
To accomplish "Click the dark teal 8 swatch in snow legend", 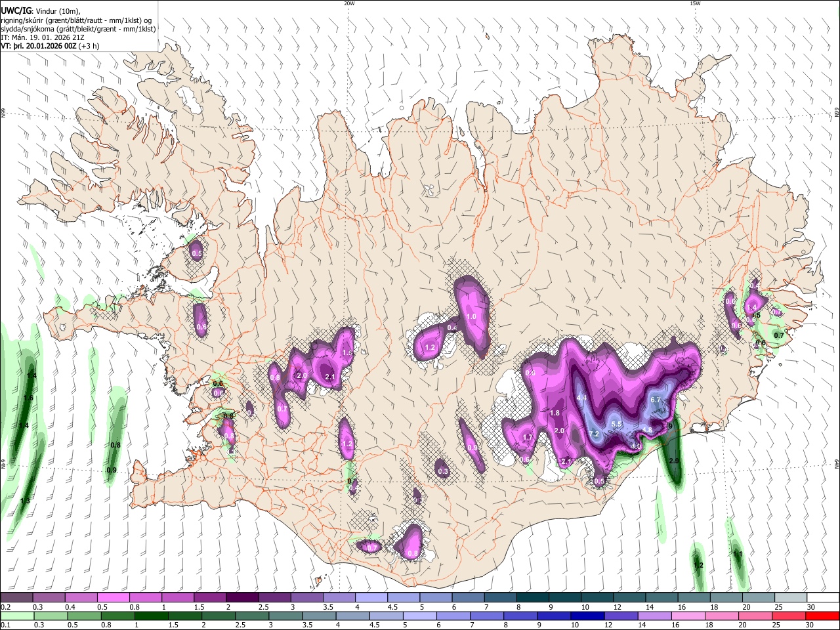I will point(533,598).
